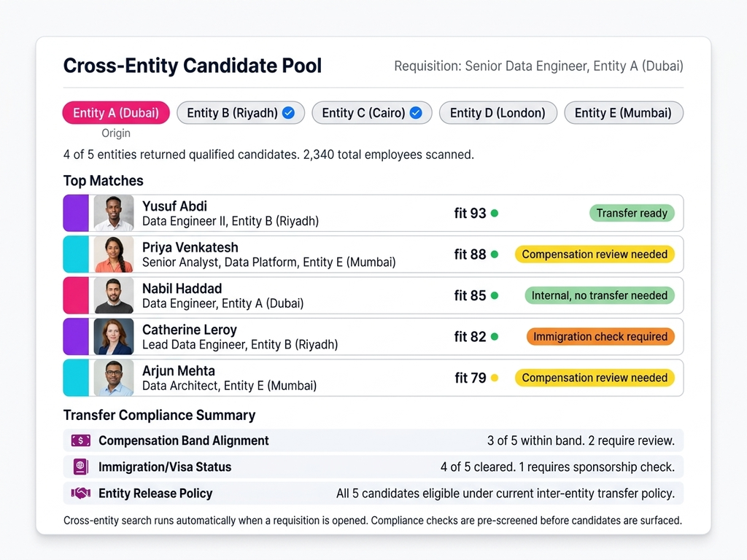
Task: Open Yusuf Abdi's profile photo
Action: pyautogui.click(x=114, y=214)
